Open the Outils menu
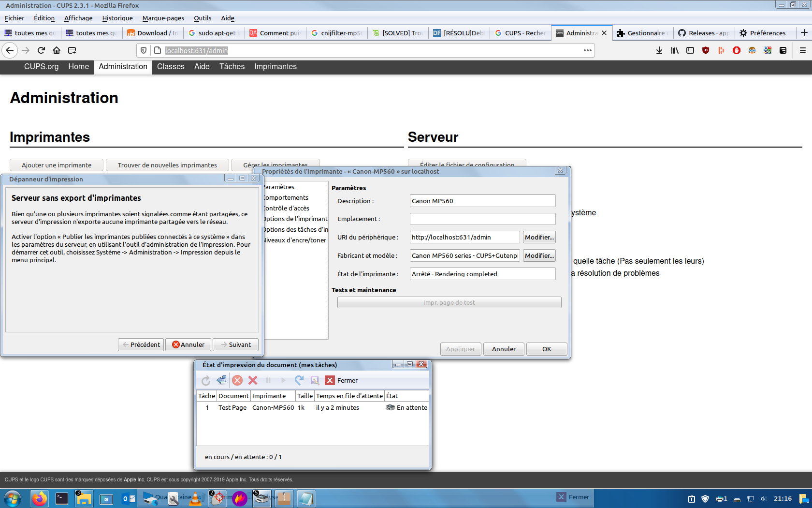 point(203,18)
